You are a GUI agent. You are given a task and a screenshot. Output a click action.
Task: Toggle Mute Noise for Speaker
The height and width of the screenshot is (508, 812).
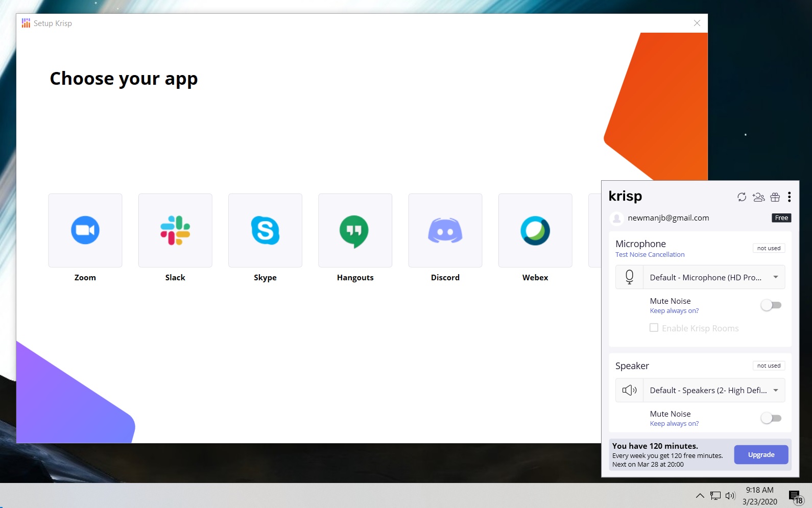tap(771, 418)
